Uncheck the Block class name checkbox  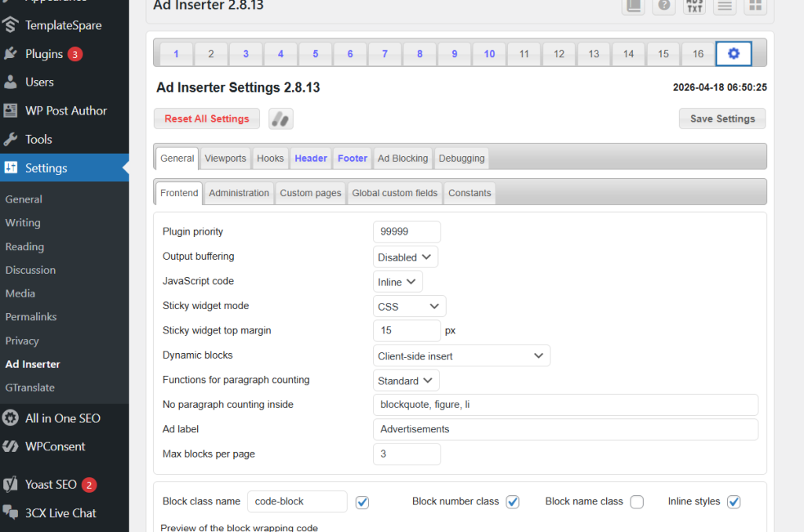[362, 502]
